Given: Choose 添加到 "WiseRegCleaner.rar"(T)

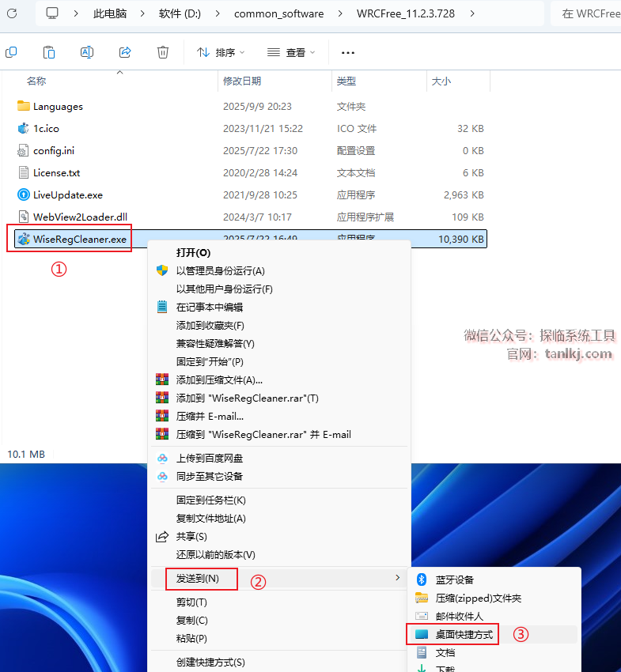Looking at the screenshot, I should point(279,398).
